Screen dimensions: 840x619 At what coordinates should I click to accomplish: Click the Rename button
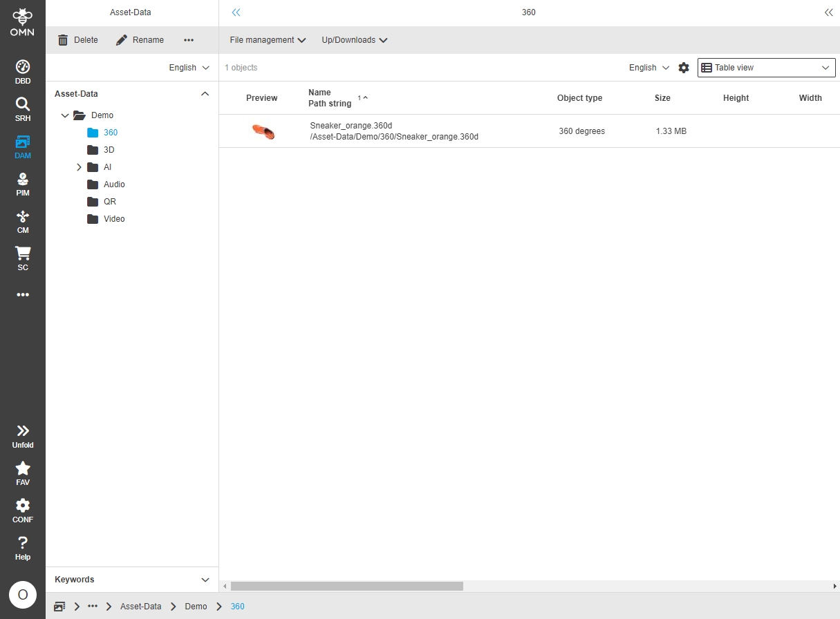coord(140,40)
